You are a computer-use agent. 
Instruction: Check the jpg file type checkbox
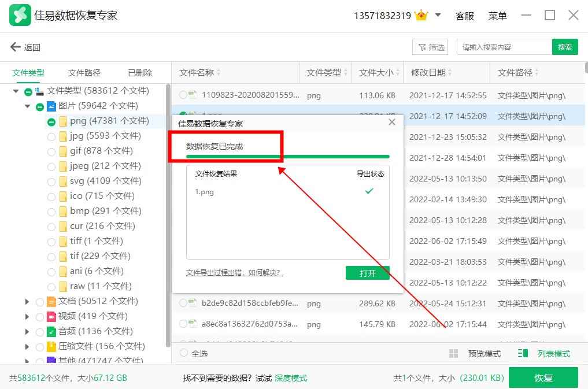51,136
